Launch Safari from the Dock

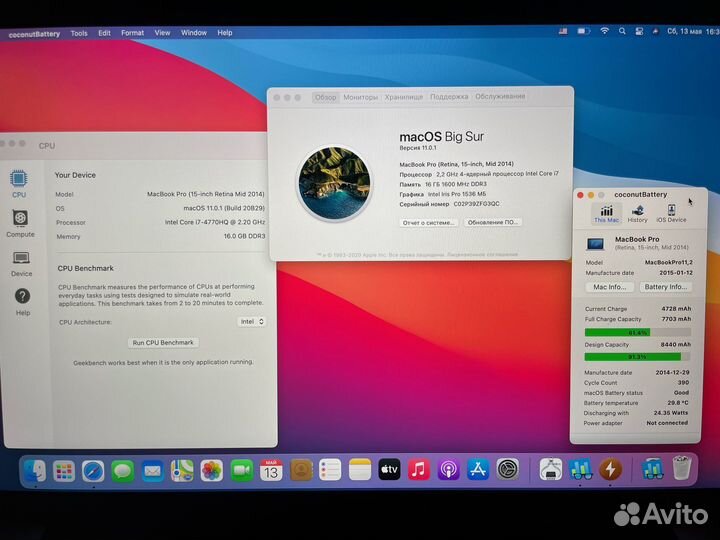click(x=93, y=471)
